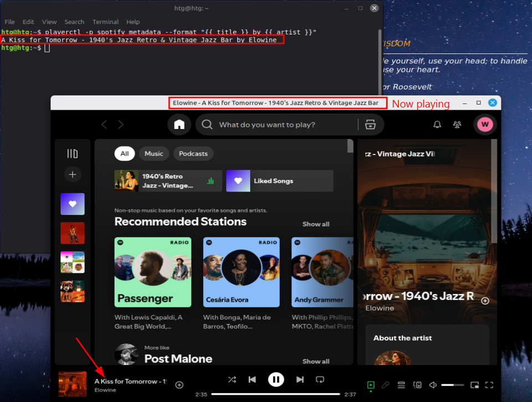Add current song to Liked Songs in playbar
The image size is (532, 402).
click(x=179, y=385)
